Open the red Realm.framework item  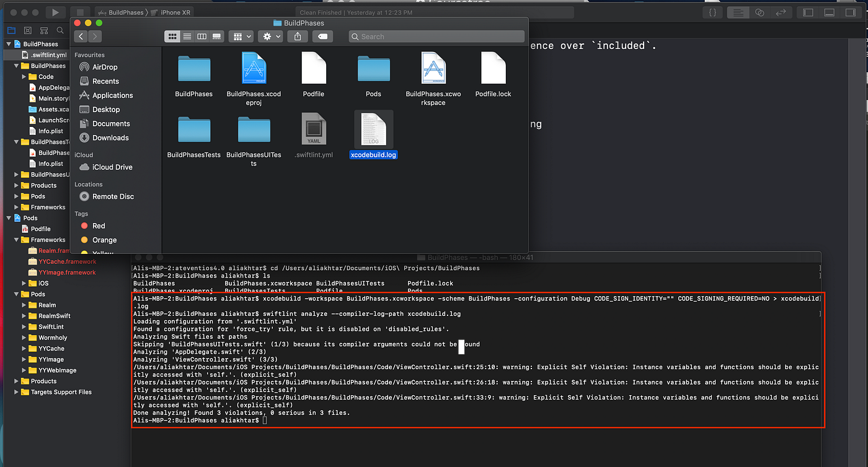click(49, 251)
